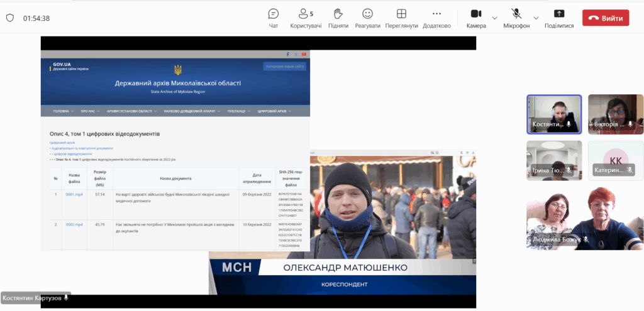Screen dimensions: 644x311
Task: Click the file size value 45,79
Action: click(100, 224)
